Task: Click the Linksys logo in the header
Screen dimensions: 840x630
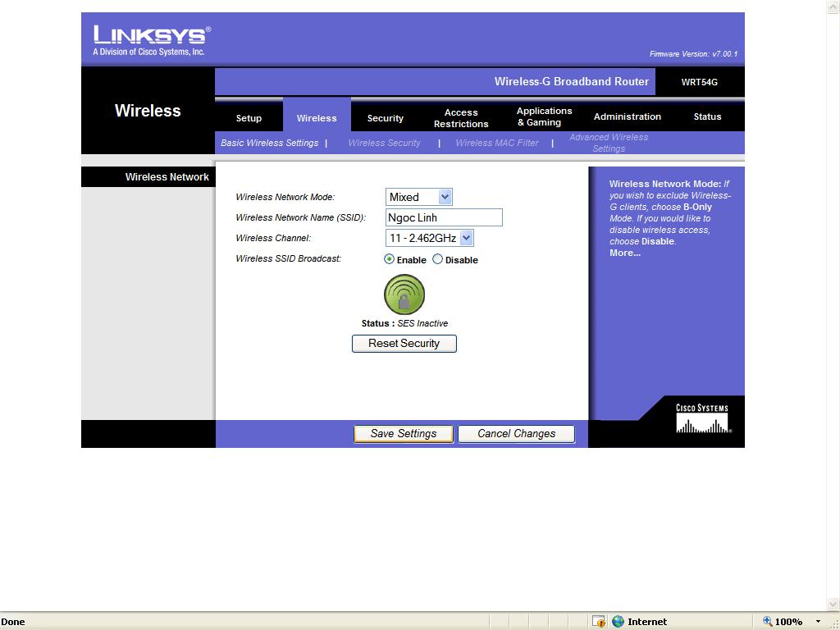Action: click(152, 40)
